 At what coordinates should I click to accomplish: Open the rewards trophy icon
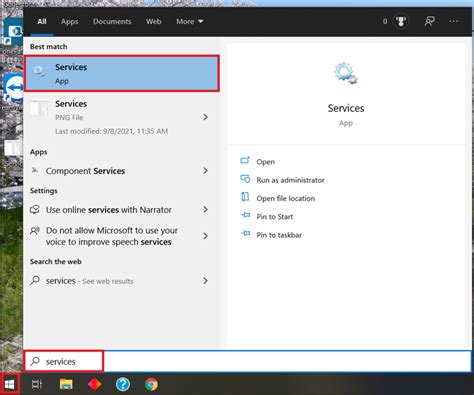(400, 22)
